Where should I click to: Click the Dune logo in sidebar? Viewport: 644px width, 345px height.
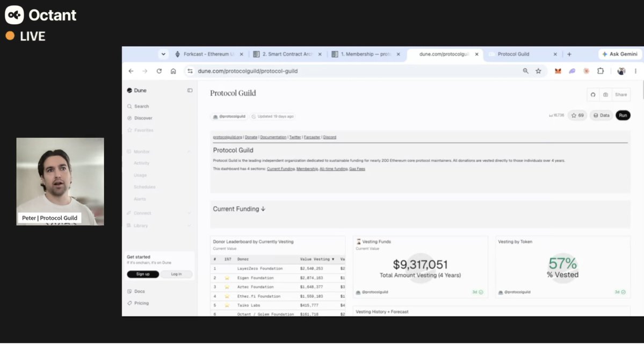[x=137, y=90]
